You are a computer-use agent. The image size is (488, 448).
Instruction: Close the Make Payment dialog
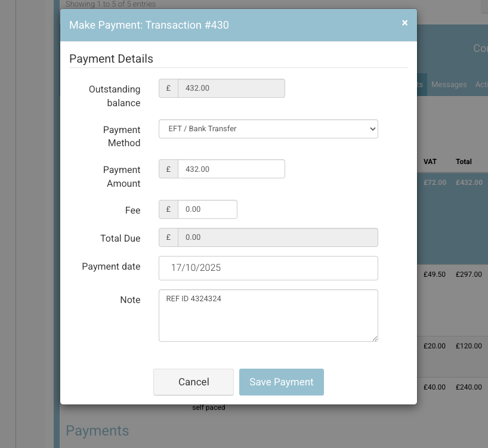[404, 23]
